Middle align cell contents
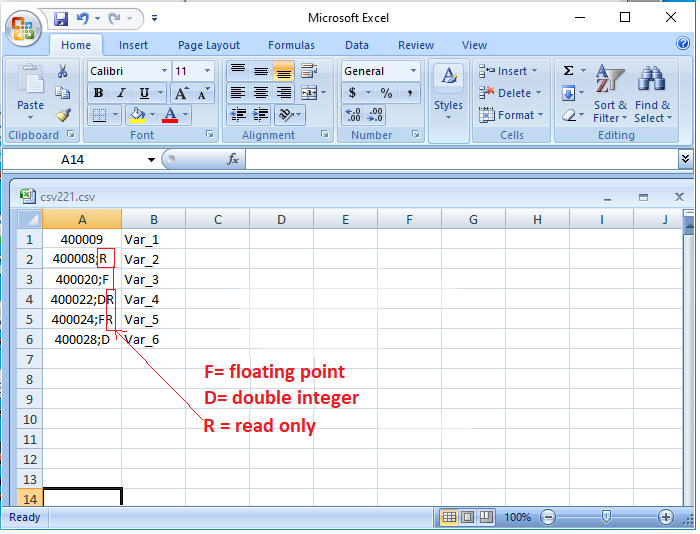The image size is (700, 534). (261, 71)
